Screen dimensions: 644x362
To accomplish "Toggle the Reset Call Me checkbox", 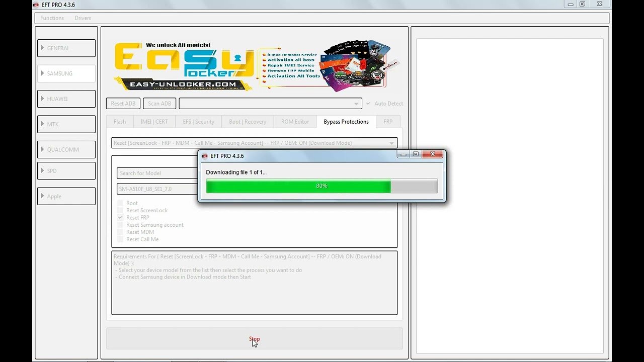I will pos(120,239).
